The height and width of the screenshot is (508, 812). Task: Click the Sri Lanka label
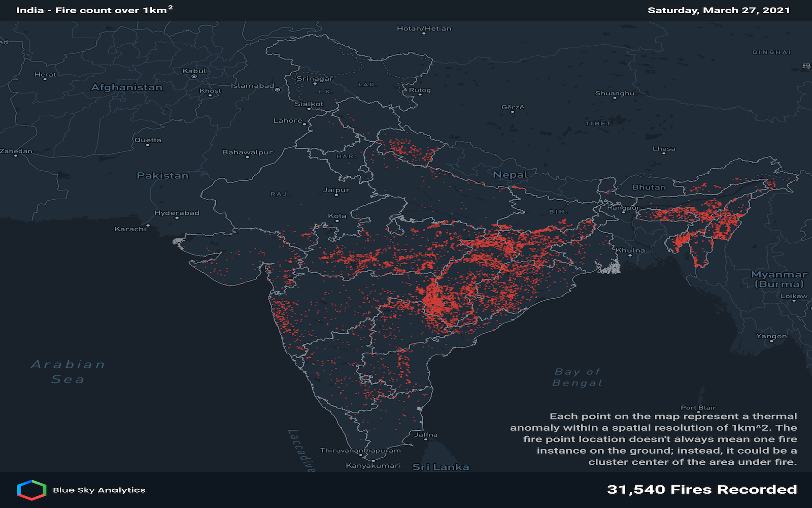pos(441,467)
